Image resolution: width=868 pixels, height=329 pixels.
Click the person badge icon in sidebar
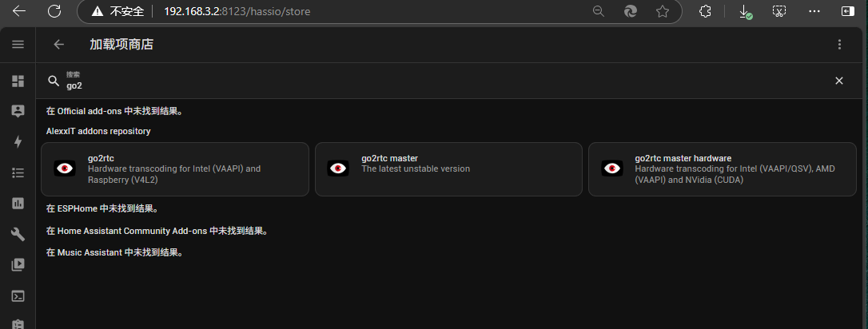(18, 111)
